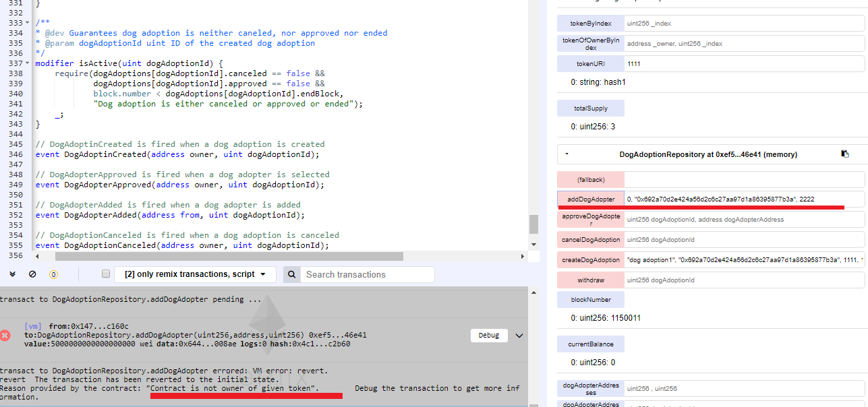Click the '0: string: hash1' result text
This screenshot has height=407, width=868.
point(599,82)
